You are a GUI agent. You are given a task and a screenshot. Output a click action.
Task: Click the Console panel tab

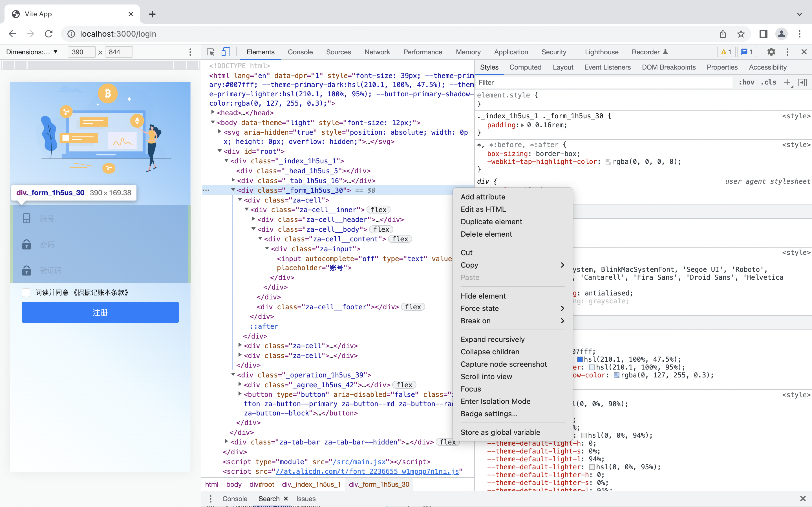[x=300, y=52]
